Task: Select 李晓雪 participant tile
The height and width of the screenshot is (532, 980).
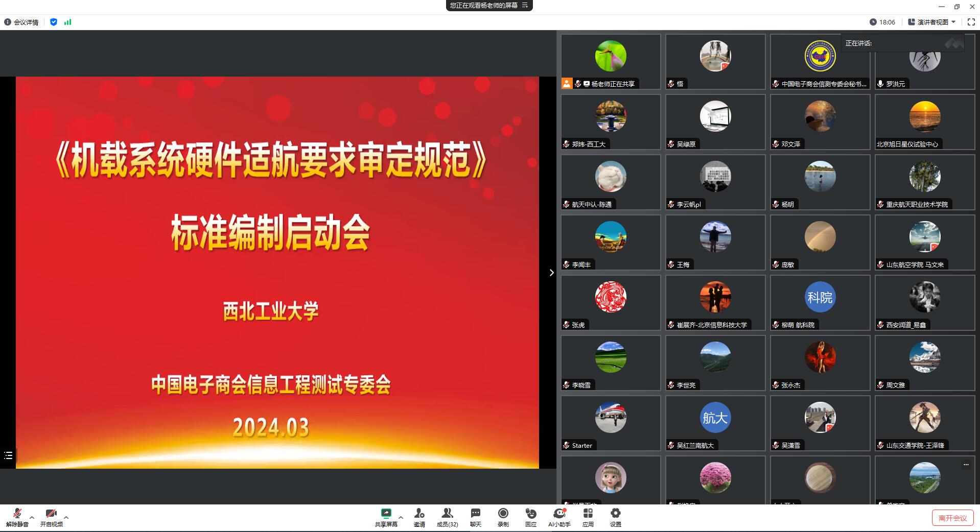Action: click(x=611, y=363)
